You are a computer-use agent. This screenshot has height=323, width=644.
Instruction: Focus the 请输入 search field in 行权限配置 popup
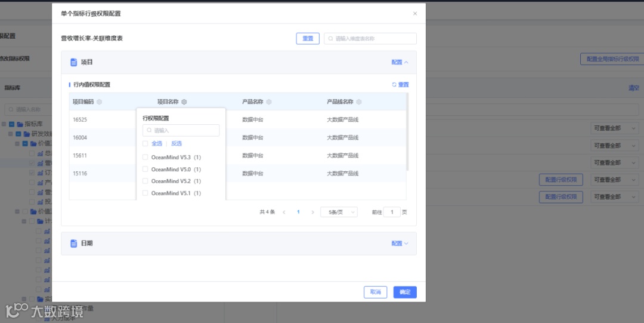(x=181, y=130)
